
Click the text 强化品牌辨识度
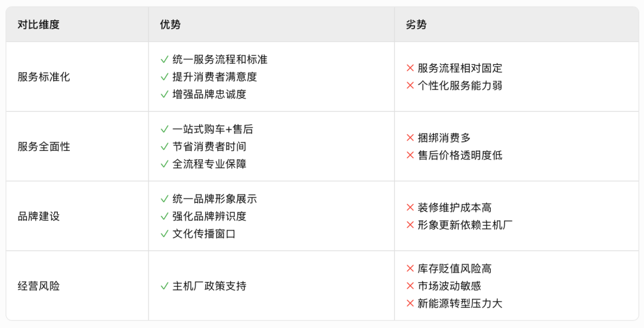[209, 216]
